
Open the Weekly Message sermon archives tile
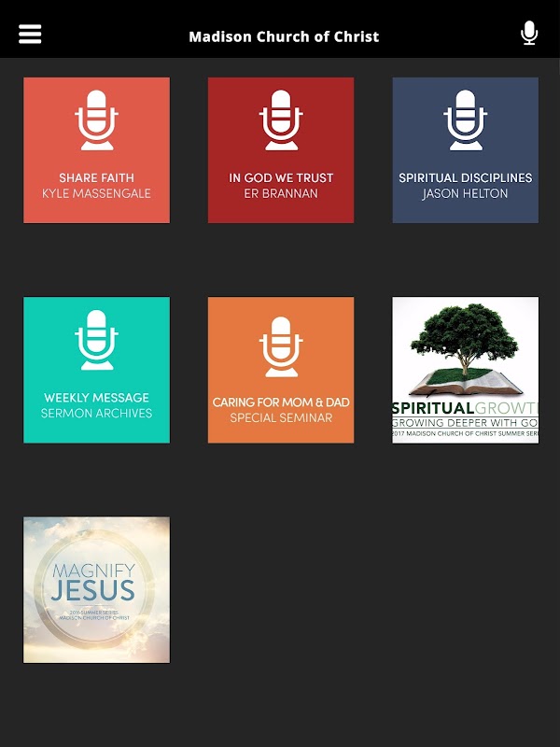coord(97,370)
